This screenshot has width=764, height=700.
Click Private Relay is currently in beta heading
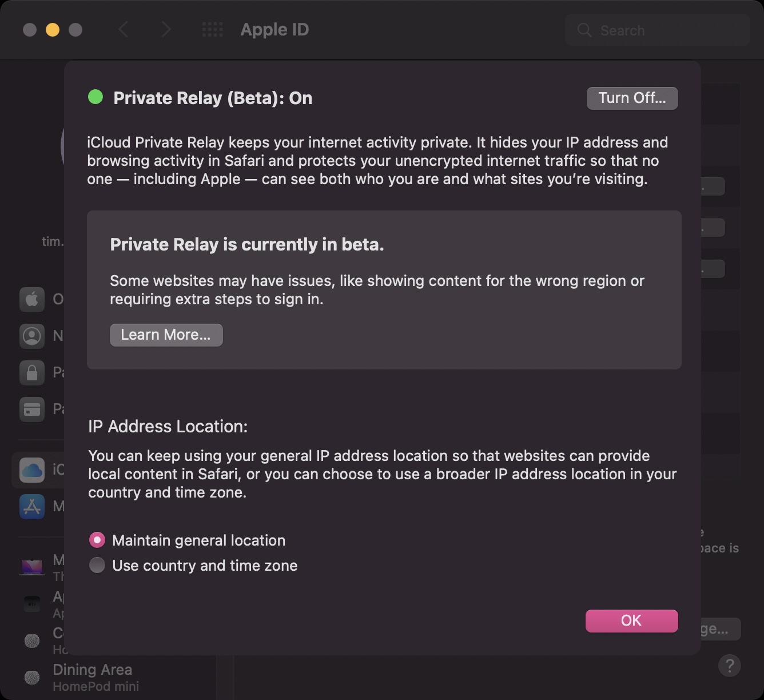pyautogui.click(x=246, y=245)
